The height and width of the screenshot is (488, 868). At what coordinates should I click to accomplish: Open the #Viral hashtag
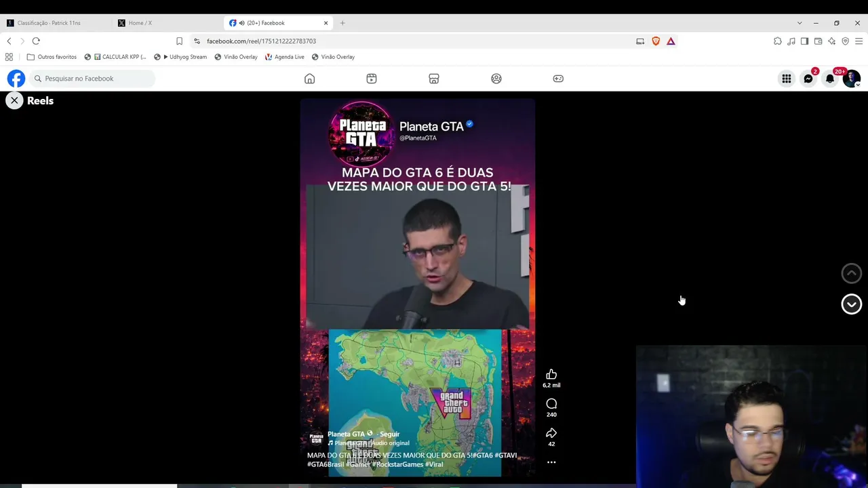[x=435, y=464]
